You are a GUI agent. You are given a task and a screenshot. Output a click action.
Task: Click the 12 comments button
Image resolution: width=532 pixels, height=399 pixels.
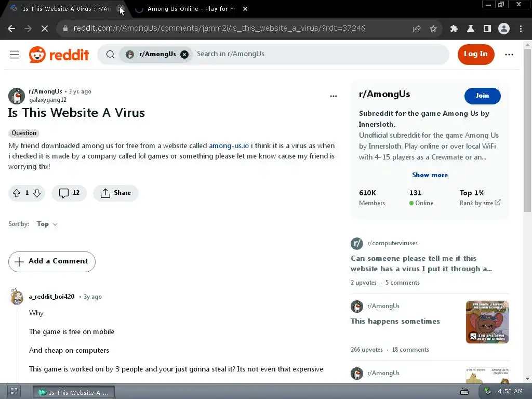click(69, 193)
